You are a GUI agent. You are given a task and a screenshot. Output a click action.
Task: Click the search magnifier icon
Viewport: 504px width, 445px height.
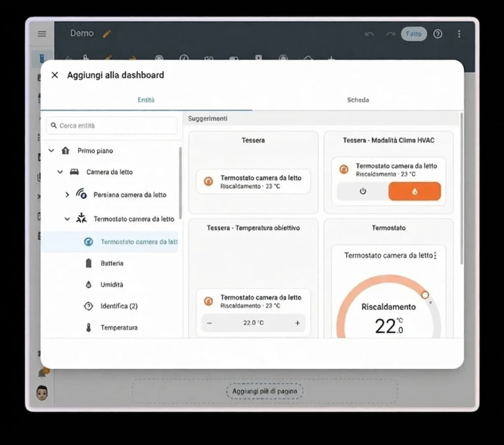[54, 126]
